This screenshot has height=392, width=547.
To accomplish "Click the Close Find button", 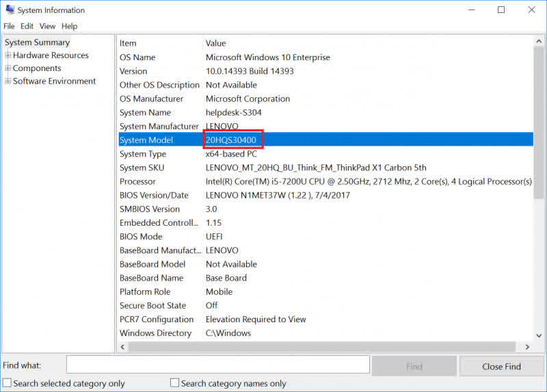I will [x=501, y=366].
